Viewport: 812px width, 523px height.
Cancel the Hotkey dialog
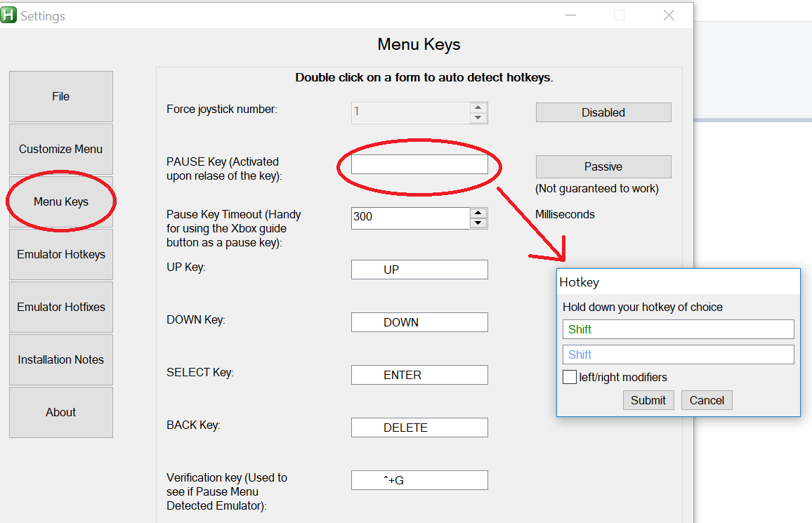pos(707,400)
